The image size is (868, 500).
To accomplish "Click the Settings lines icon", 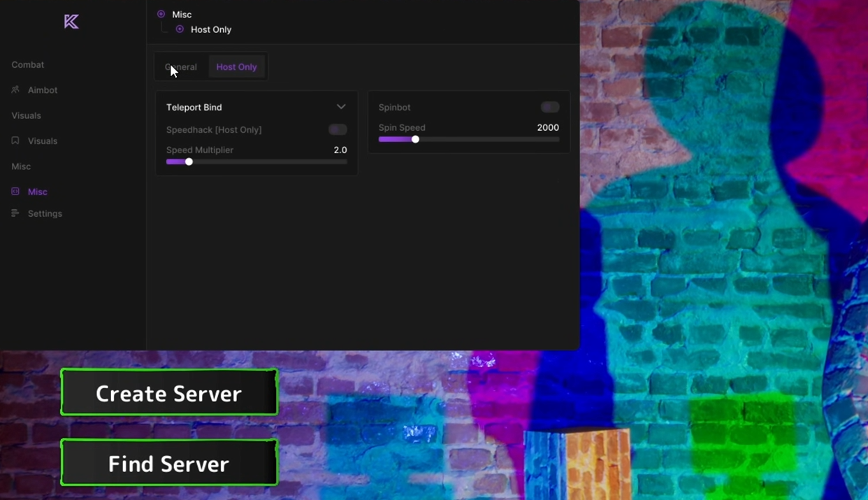I will click(x=15, y=213).
